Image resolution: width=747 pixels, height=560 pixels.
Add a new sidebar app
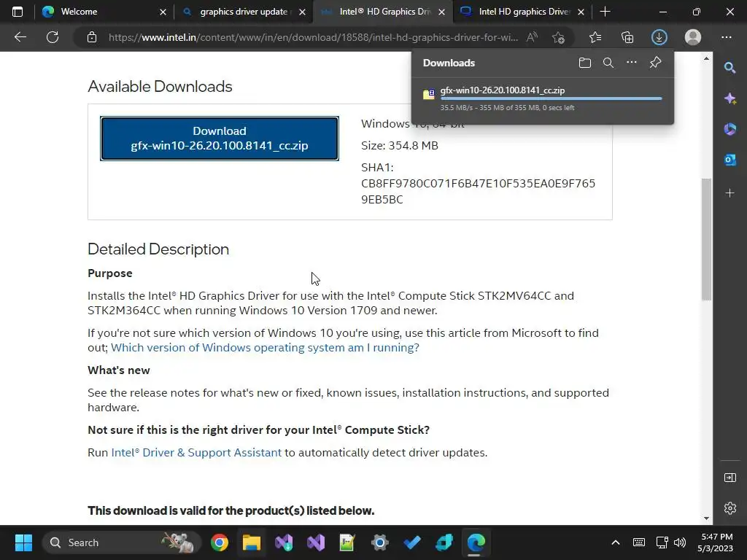pyautogui.click(x=729, y=192)
